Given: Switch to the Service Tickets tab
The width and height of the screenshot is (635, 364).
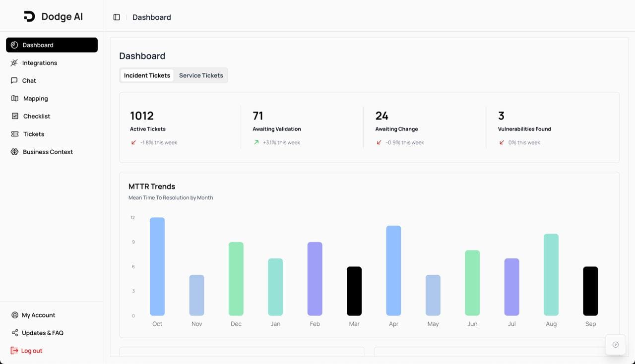Looking at the screenshot, I should pyautogui.click(x=201, y=75).
